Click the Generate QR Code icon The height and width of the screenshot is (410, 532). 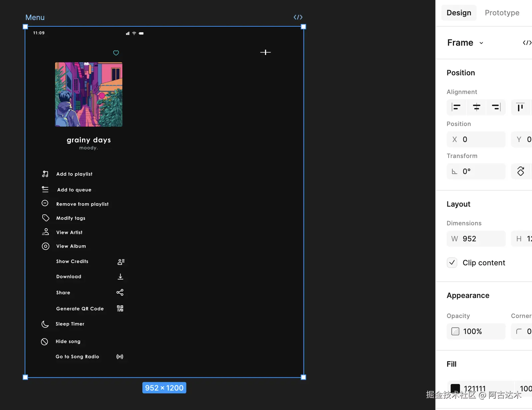[120, 308]
